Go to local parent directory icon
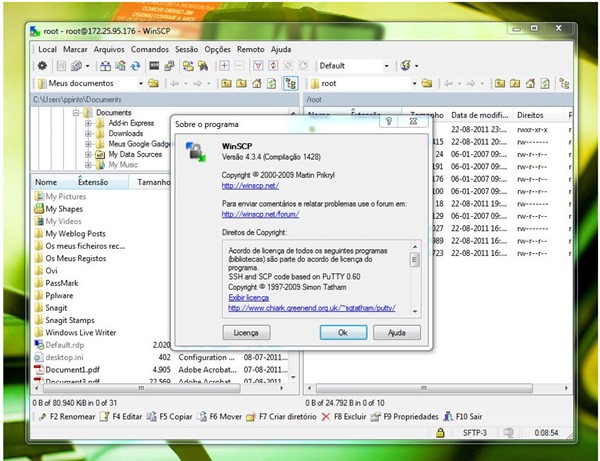Viewport: 600px width, 461px height. click(x=226, y=83)
